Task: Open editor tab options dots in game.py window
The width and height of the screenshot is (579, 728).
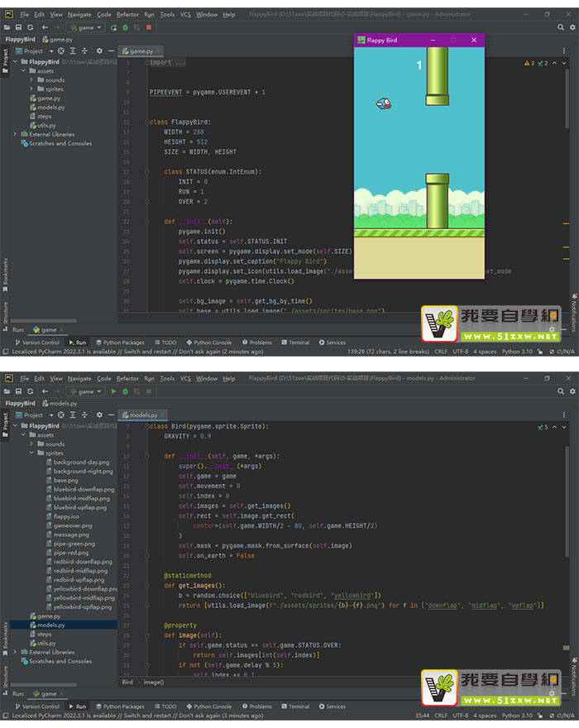Action: pos(564,51)
